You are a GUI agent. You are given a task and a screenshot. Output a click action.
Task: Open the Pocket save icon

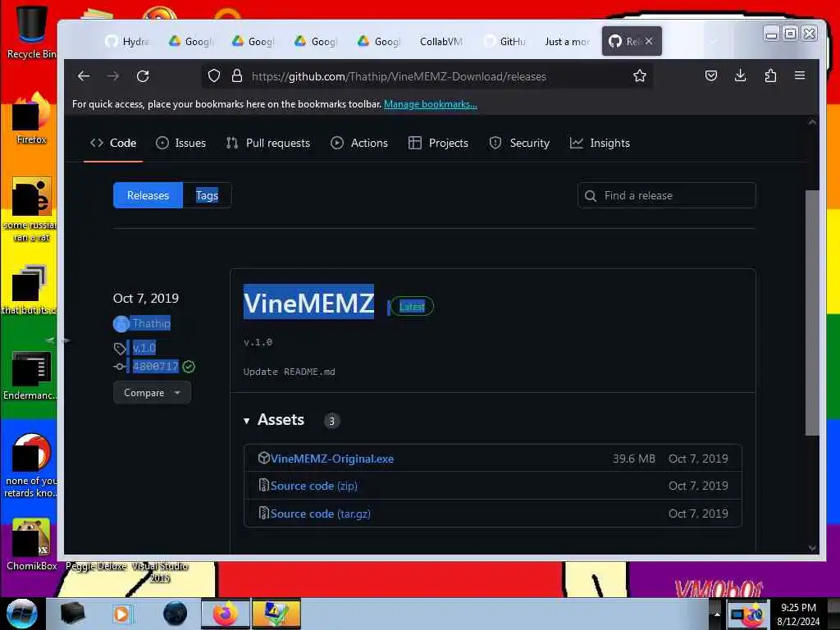pos(711,75)
